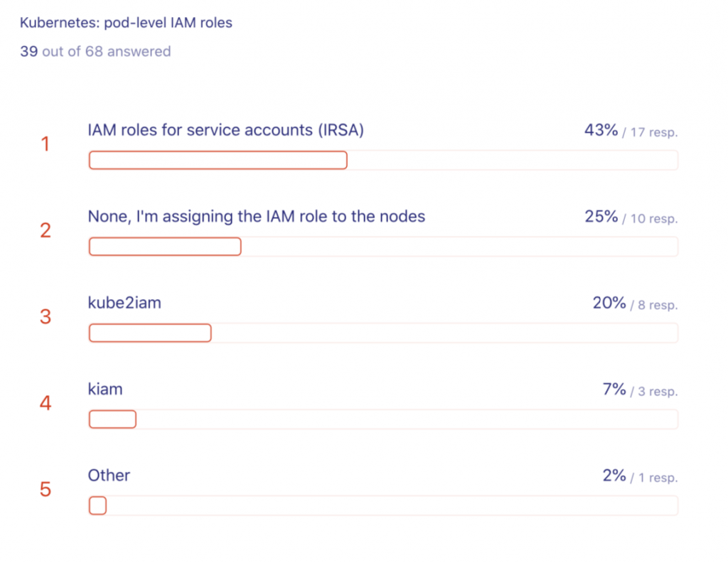Click the '2% / 1 resp.' result

coord(640,476)
